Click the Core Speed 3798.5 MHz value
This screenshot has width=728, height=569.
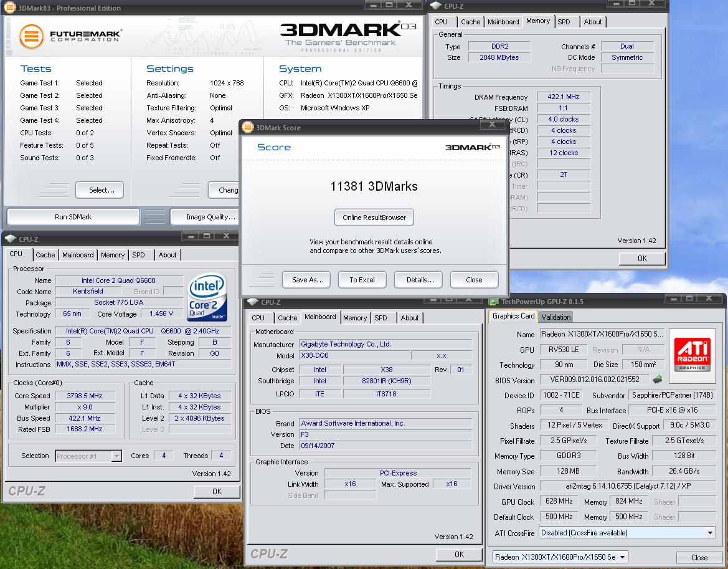tap(85, 396)
